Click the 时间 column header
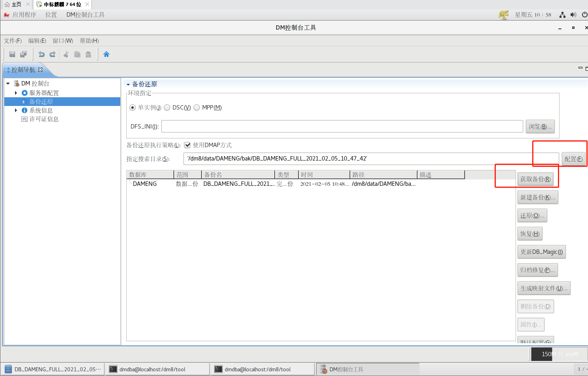Image resolution: width=588 pixels, height=376 pixels. (x=324, y=175)
